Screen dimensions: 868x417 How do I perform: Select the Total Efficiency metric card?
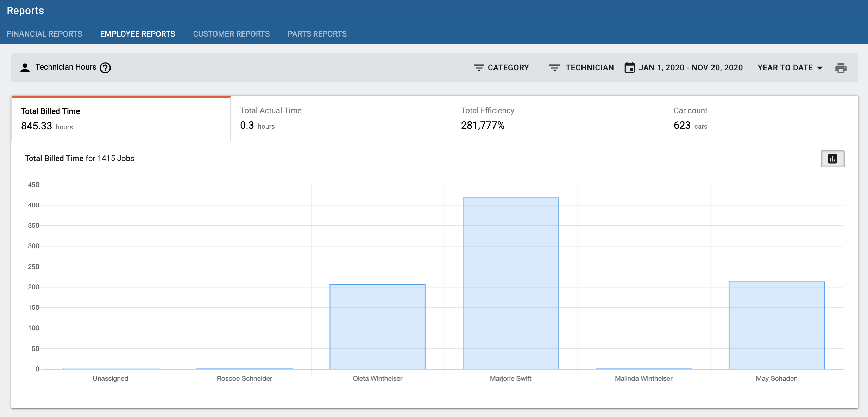(x=559, y=118)
